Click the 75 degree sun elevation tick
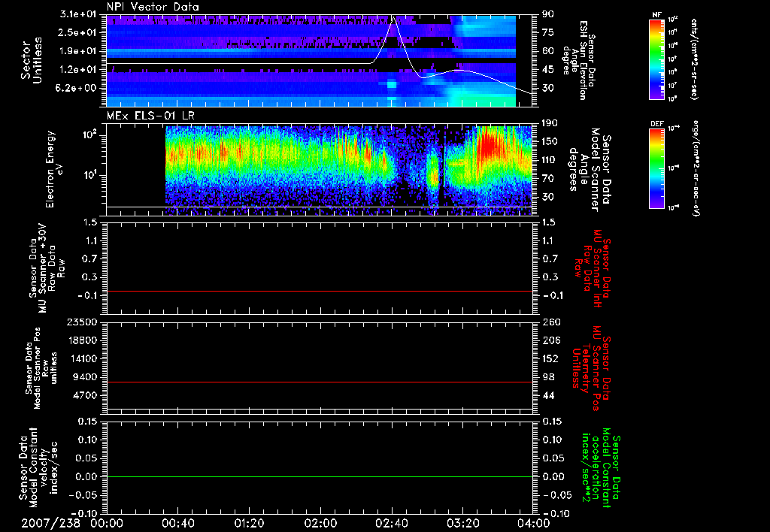The image size is (770, 532). 548,32
